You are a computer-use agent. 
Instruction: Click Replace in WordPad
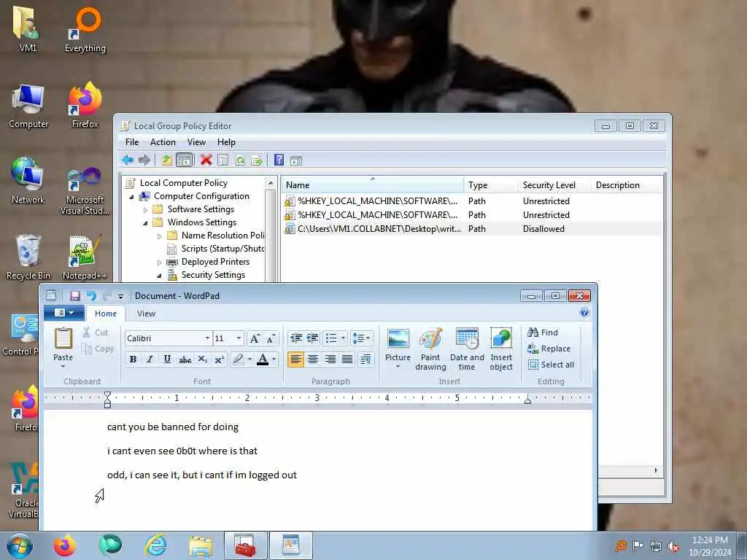tap(549, 349)
